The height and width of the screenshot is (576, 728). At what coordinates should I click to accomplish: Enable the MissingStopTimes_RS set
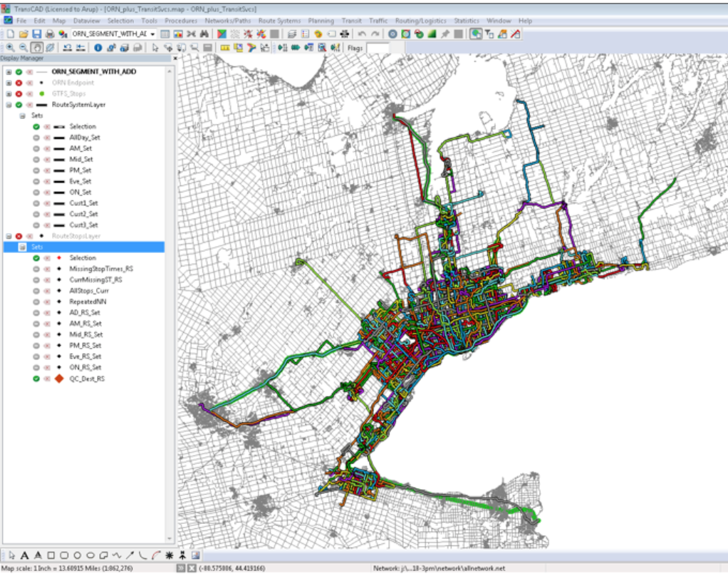[x=36, y=269]
